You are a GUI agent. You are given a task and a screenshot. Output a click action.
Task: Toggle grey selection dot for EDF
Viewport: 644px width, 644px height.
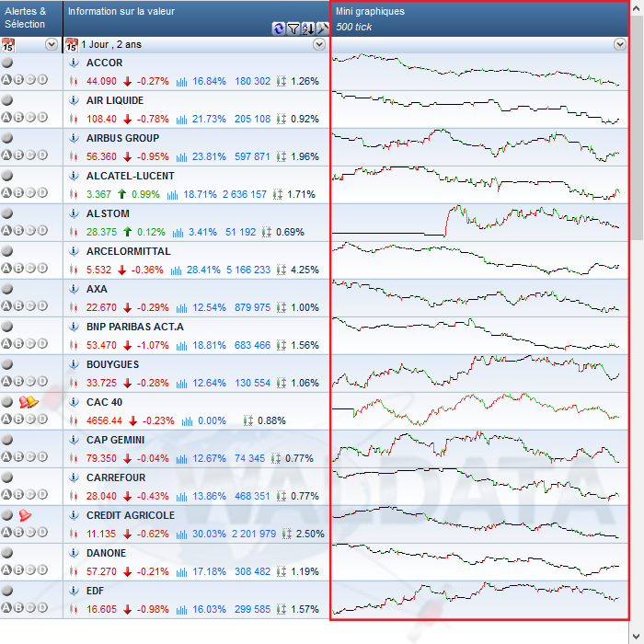pyautogui.click(x=6, y=591)
